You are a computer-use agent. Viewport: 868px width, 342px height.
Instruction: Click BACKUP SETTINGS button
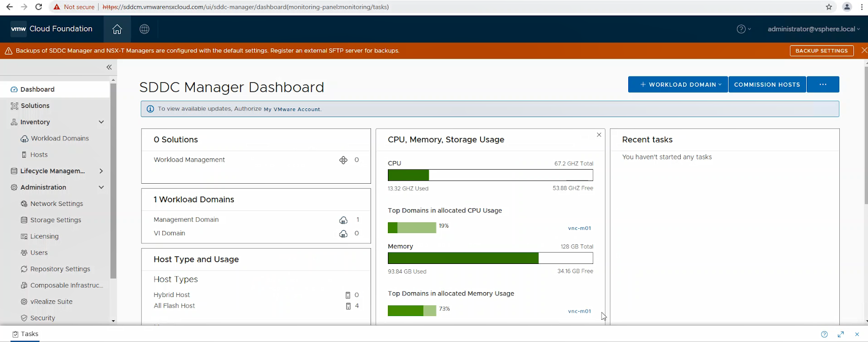coord(821,50)
